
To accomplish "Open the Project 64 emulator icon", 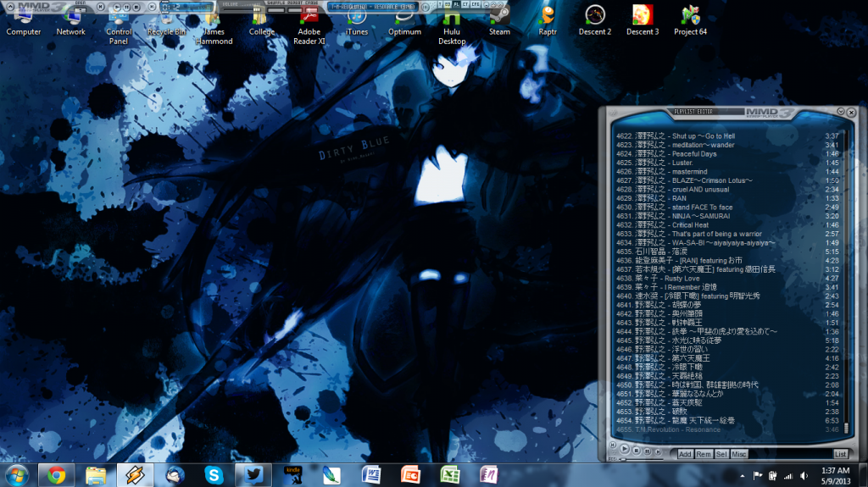I will coord(690,21).
